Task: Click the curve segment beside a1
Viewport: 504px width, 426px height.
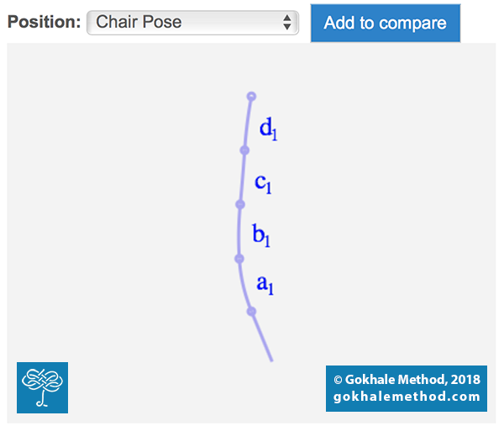Action: pyautogui.click(x=244, y=286)
